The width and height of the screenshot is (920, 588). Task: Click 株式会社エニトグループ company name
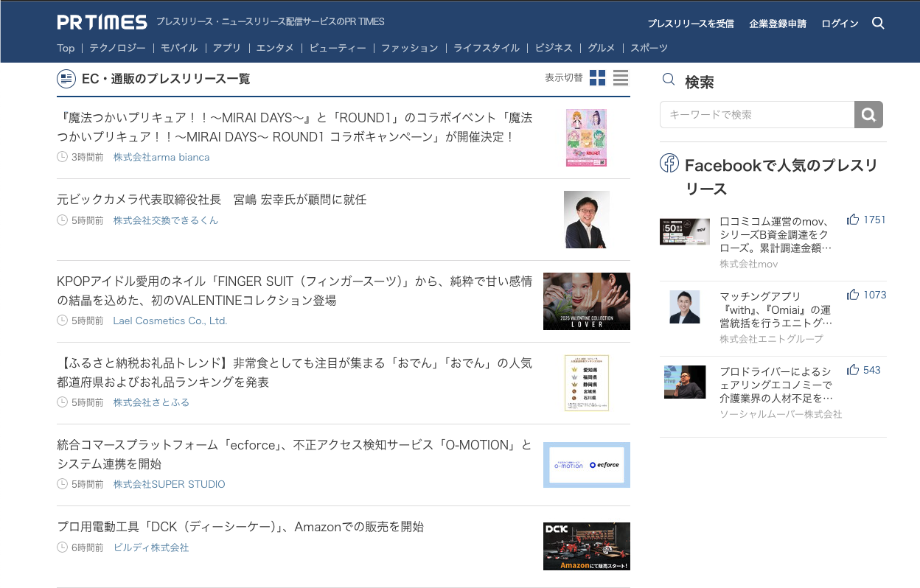771,339
